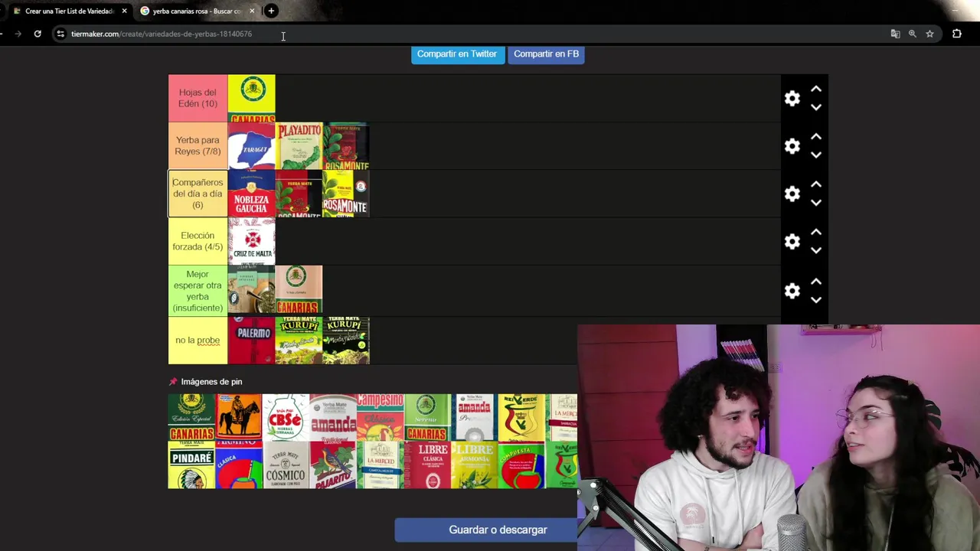The height and width of the screenshot is (551, 980).
Task: Edit Mejor esperar otra yerba label
Action: coord(198,291)
